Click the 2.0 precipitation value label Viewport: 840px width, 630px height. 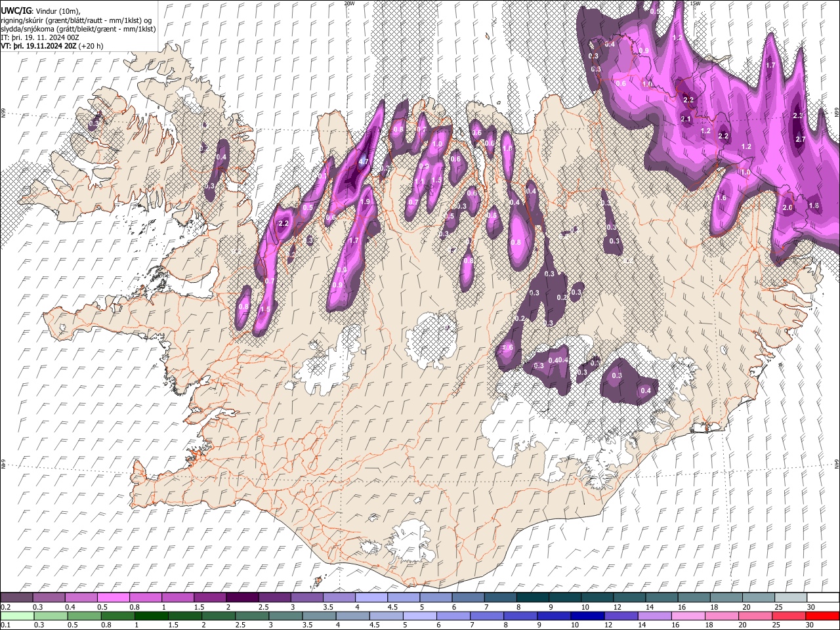pos(787,208)
